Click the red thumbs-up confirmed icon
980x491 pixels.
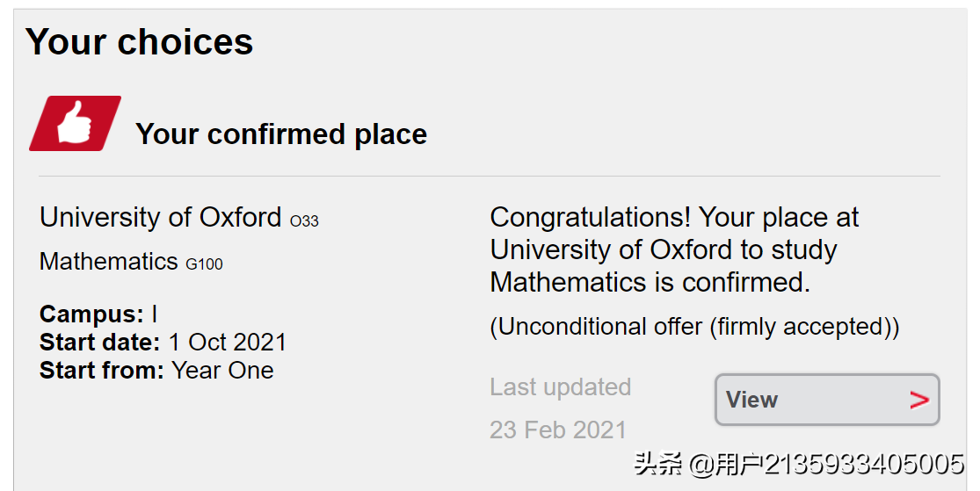(75, 123)
